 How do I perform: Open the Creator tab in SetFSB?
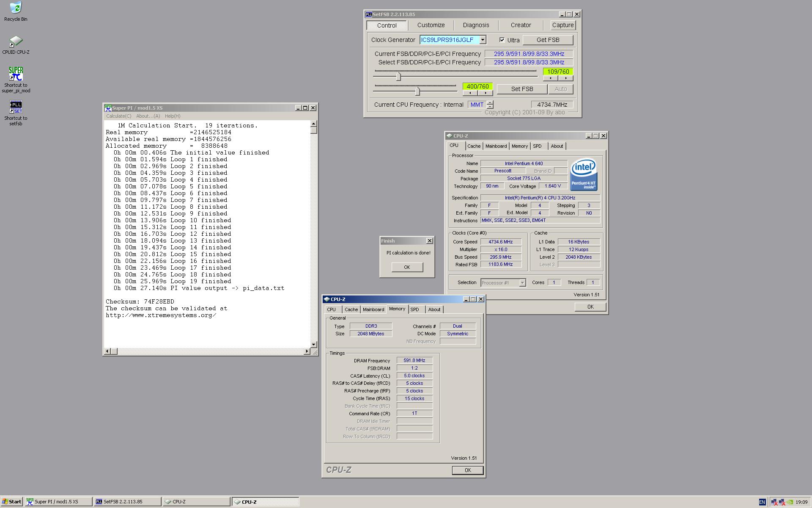[x=521, y=25]
